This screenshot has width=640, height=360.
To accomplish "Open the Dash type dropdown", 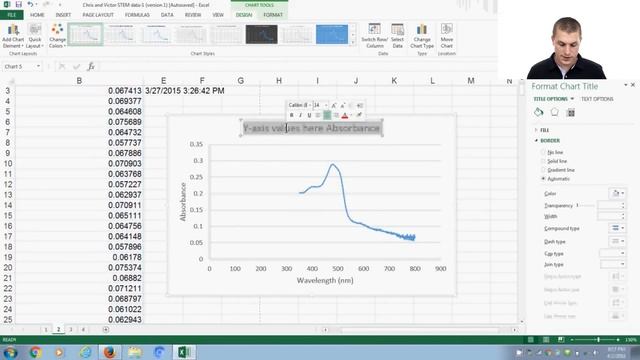I will pyautogui.click(x=617, y=241).
